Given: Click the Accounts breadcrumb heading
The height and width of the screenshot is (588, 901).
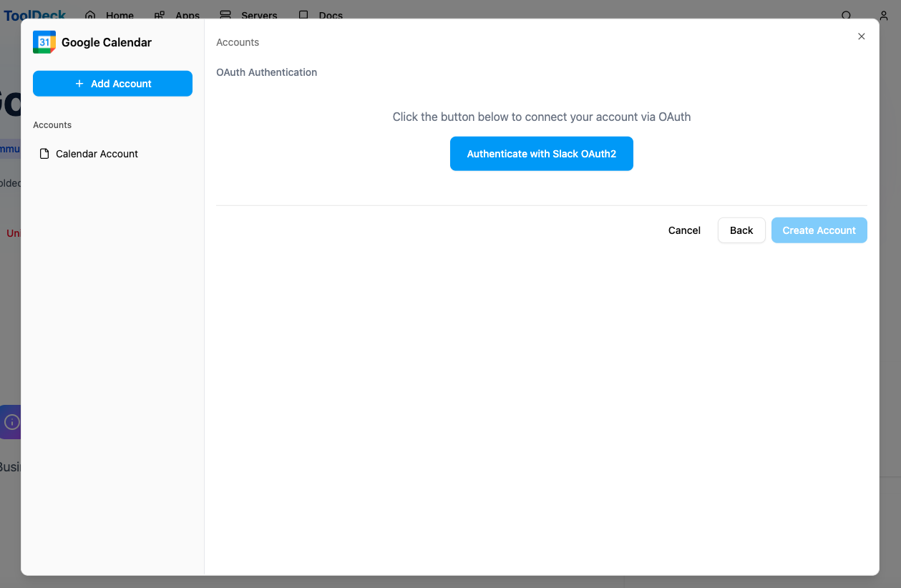Looking at the screenshot, I should [238, 42].
